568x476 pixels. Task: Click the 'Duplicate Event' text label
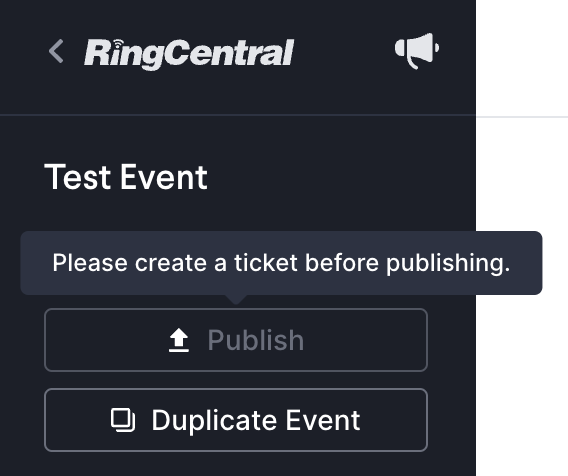256,420
